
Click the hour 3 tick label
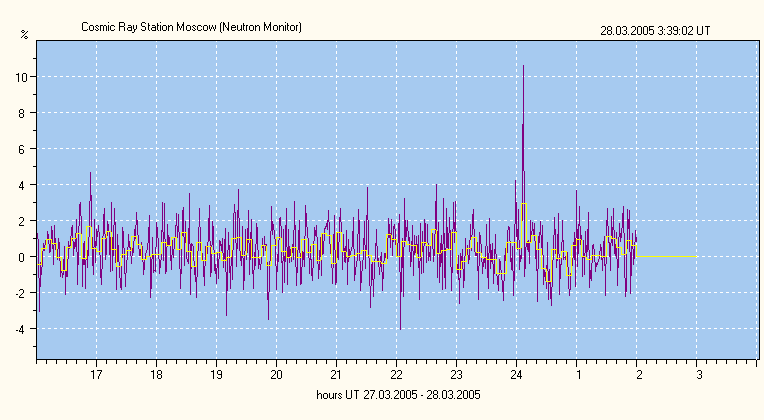pyautogui.click(x=699, y=375)
